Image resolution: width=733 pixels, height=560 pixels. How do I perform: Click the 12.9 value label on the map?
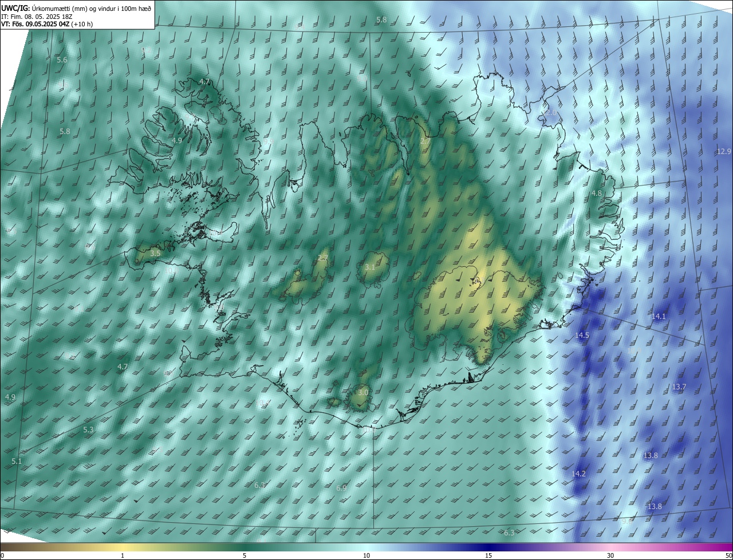724,151
